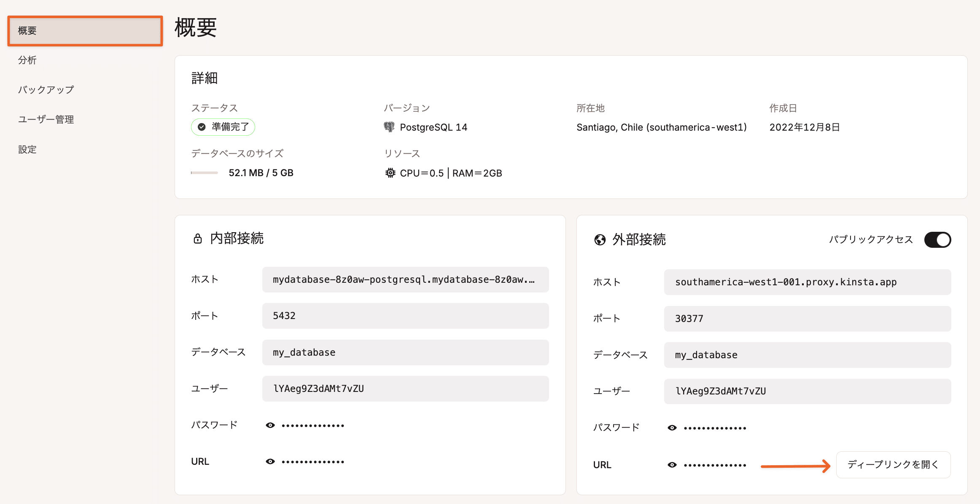This screenshot has height=504, width=980.
Task: Open the ユーザー管理 section
Action: click(x=46, y=119)
